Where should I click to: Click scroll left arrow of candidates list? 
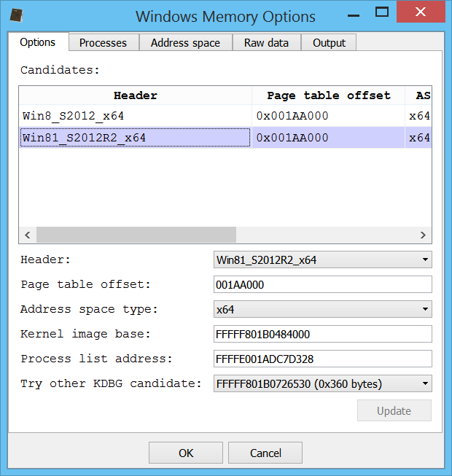click(x=28, y=235)
